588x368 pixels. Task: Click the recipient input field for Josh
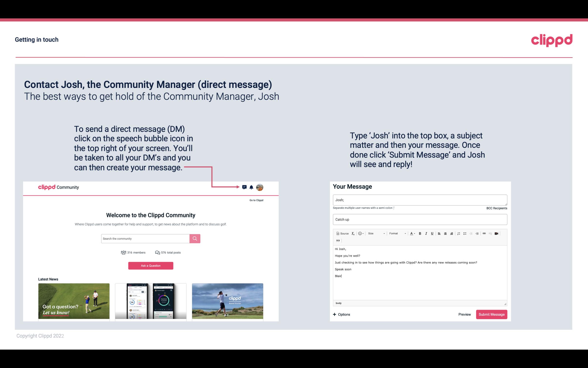420,200
